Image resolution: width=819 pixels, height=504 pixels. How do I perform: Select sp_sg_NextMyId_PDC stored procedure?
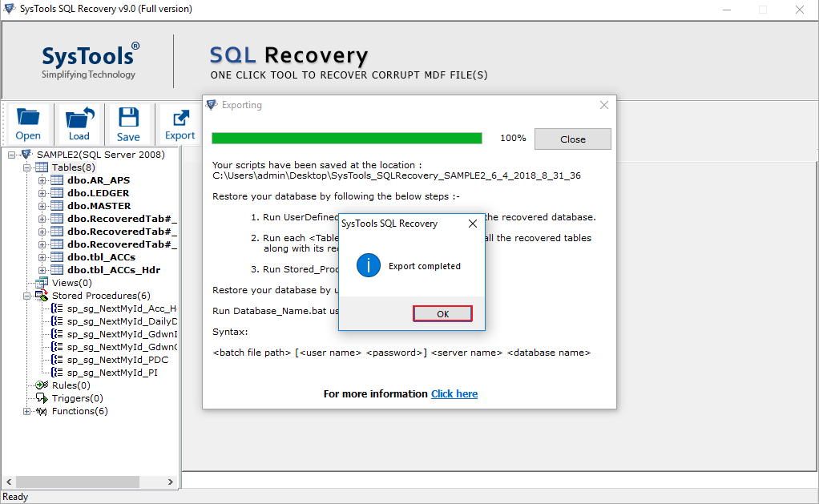coord(118,360)
